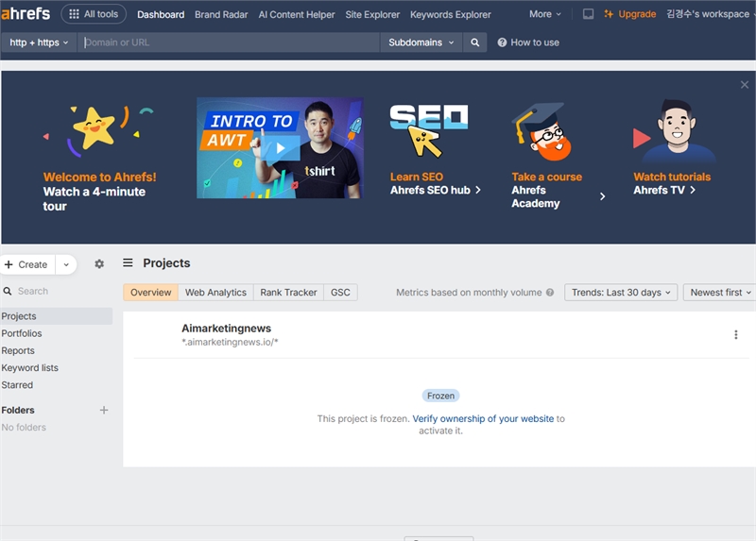Viewport: 756px width, 541px height.
Task: Select Portfolios in the sidebar
Action: [22, 333]
